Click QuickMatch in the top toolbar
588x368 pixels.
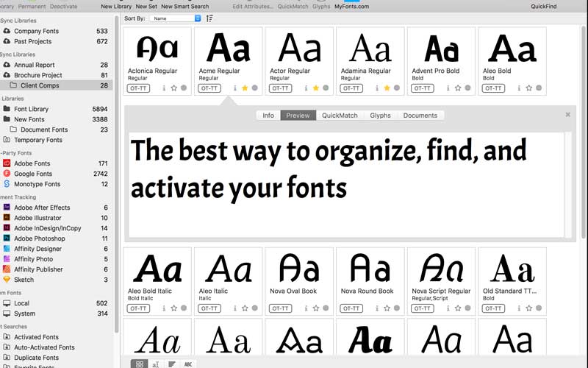point(293,7)
